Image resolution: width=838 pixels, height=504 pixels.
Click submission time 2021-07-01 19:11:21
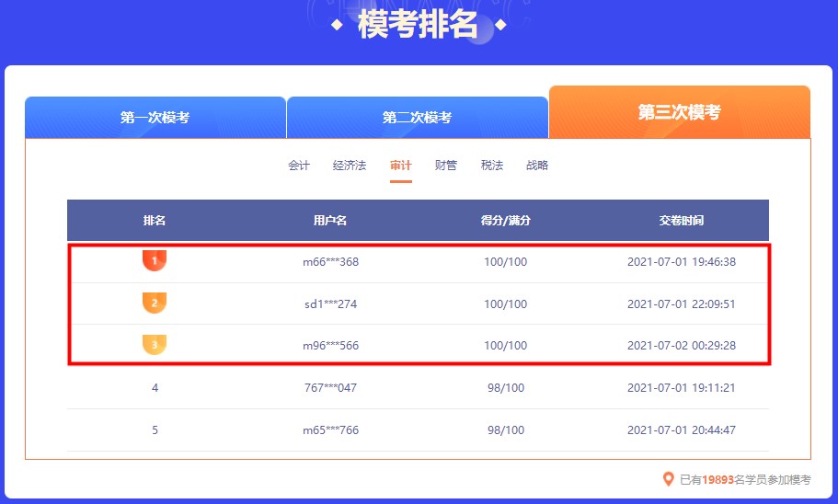682,388
